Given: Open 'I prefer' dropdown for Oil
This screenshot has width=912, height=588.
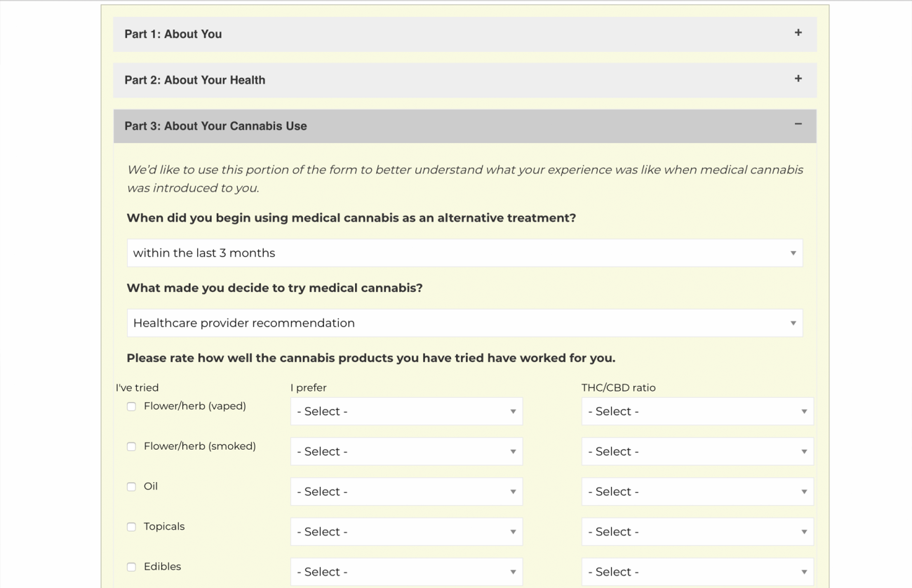Looking at the screenshot, I should [x=406, y=492].
